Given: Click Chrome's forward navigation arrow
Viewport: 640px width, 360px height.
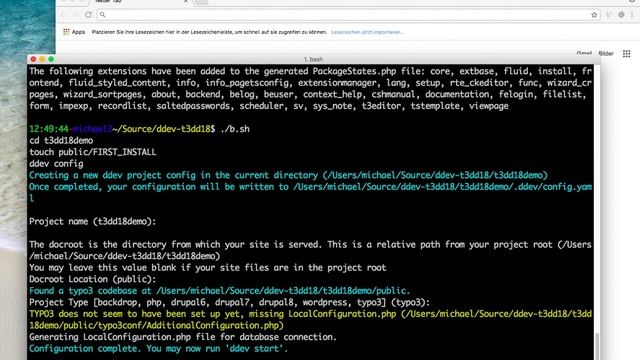Looking at the screenshot, I should pyautogui.click(x=76, y=15).
